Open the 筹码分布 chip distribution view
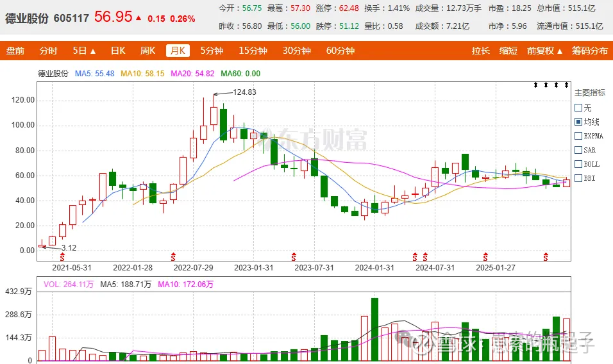The height and width of the screenshot is (364, 613). pos(590,51)
